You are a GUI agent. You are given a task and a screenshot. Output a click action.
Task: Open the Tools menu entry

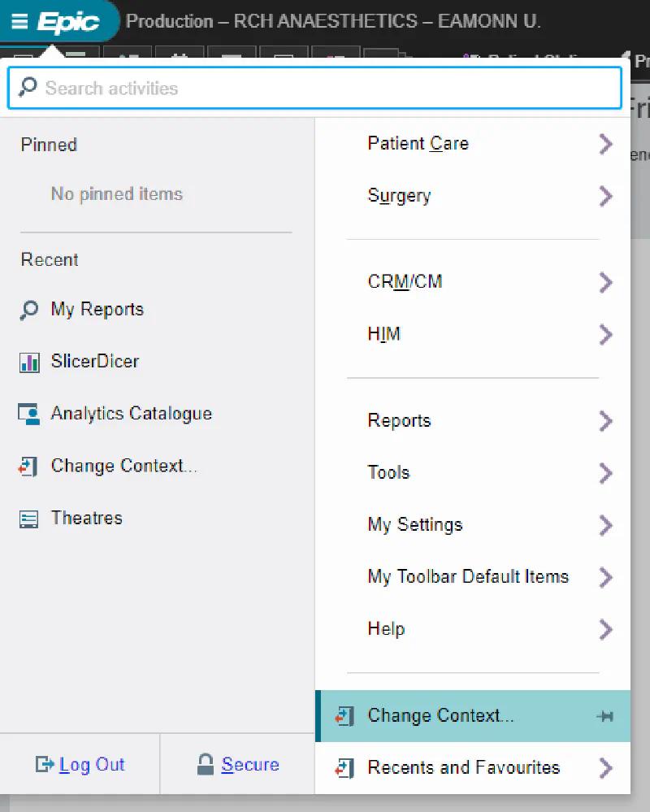click(388, 472)
